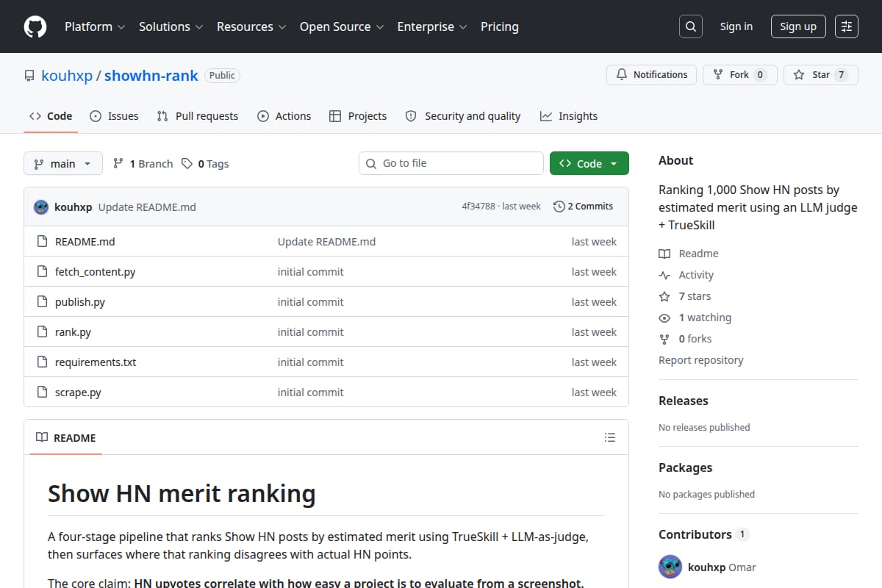Viewport: 882px width, 588px height.
Task: Click the kouhxp avatar in commit row
Action: point(41,207)
